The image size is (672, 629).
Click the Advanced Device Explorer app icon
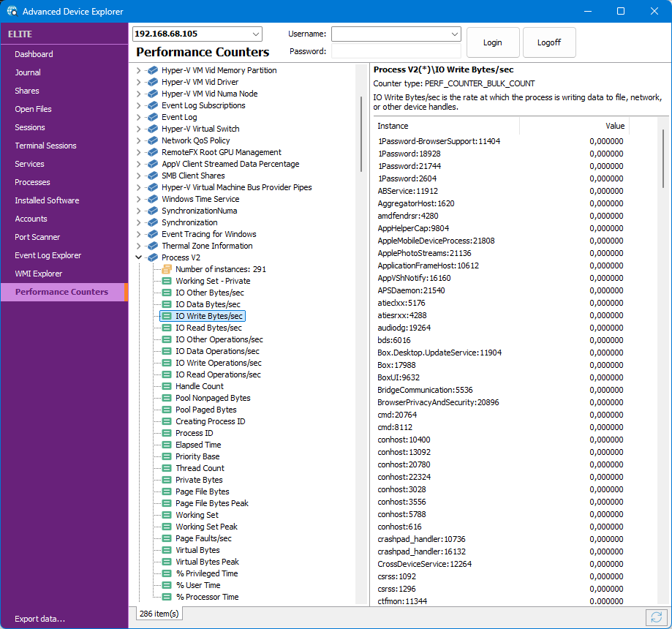12,11
